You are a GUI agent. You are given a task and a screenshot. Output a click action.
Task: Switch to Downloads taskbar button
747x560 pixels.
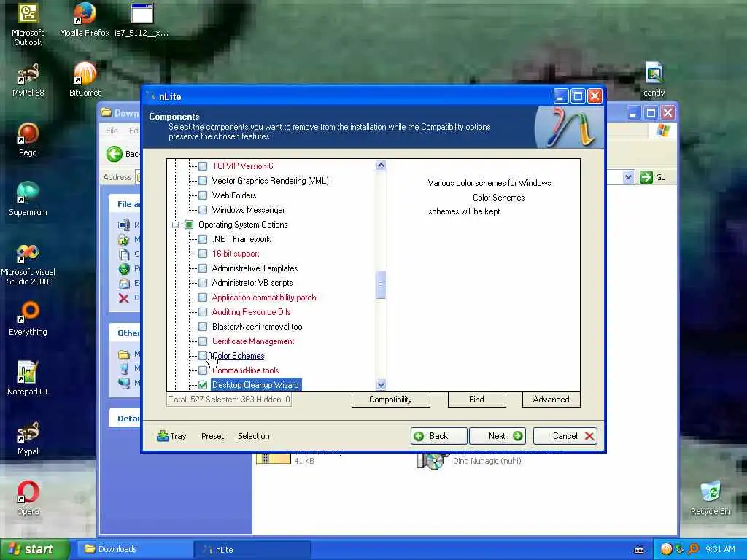[x=135, y=549]
